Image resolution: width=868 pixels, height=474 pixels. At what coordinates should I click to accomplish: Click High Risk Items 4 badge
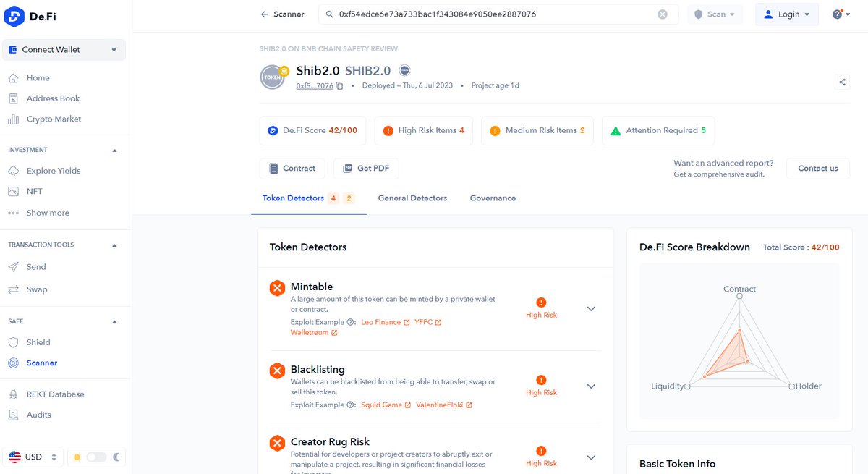(x=423, y=131)
